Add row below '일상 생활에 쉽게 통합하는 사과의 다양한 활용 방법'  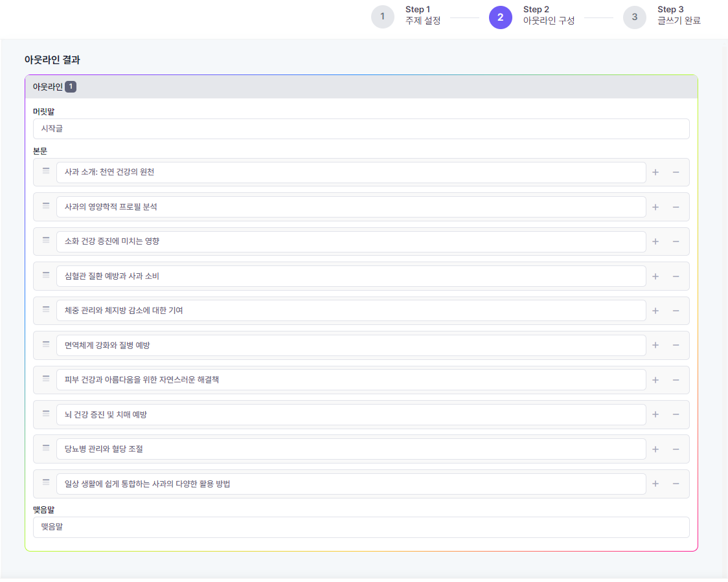point(655,484)
